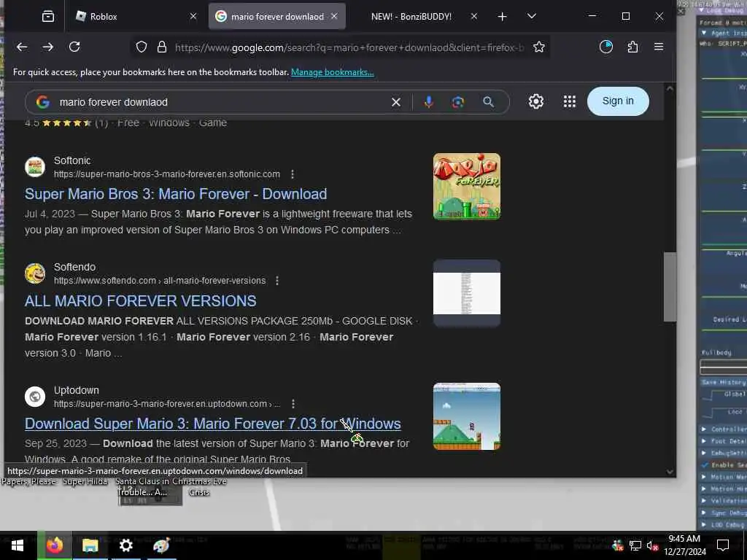
Task: Close the BonziBUDDY tab
Action: click(x=474, y=17)
